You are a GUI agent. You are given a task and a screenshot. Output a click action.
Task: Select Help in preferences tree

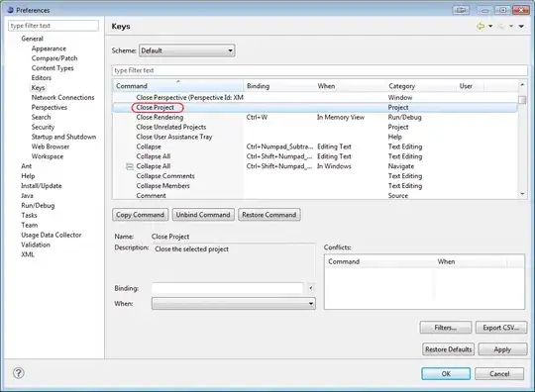(28, 176)
